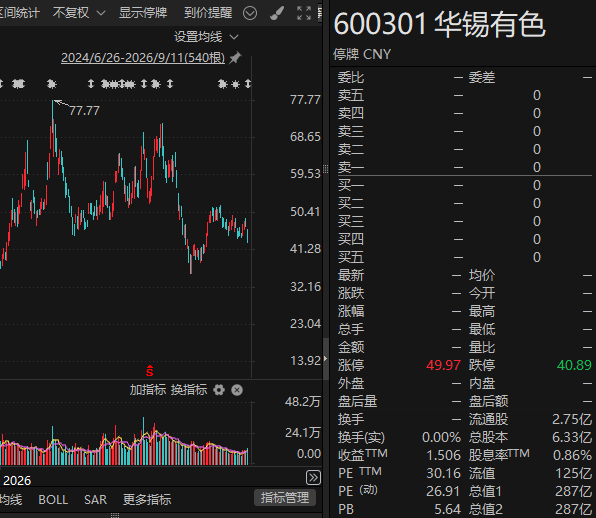This screenshot has height=518, width=596.
Task: Toggle 显示停牌 suspension display
Action: [143, 13]
